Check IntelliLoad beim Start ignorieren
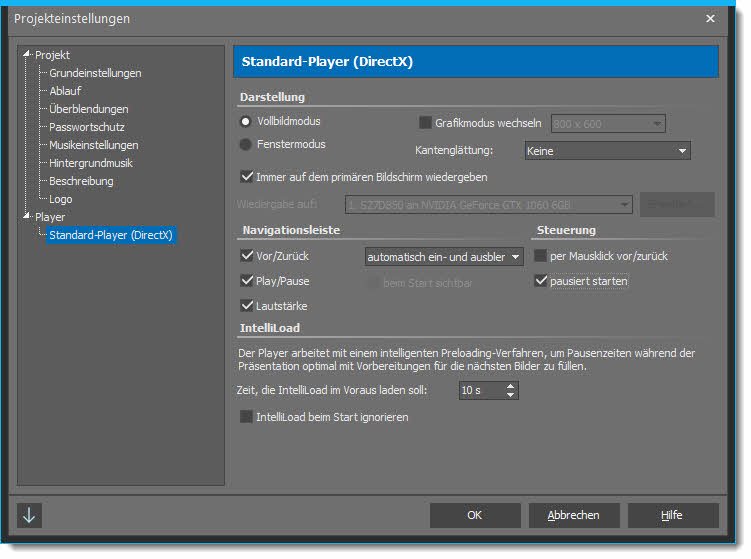 tap(247, 417)
